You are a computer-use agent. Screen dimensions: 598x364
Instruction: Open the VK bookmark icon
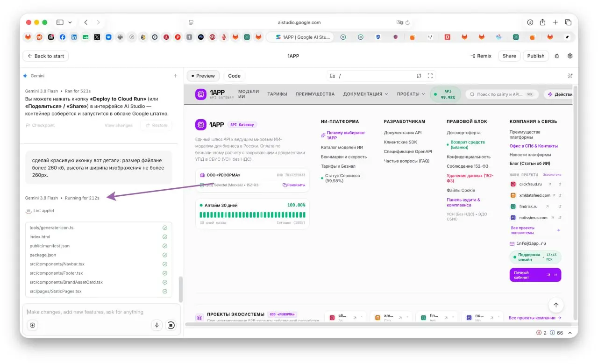(109, 37)
